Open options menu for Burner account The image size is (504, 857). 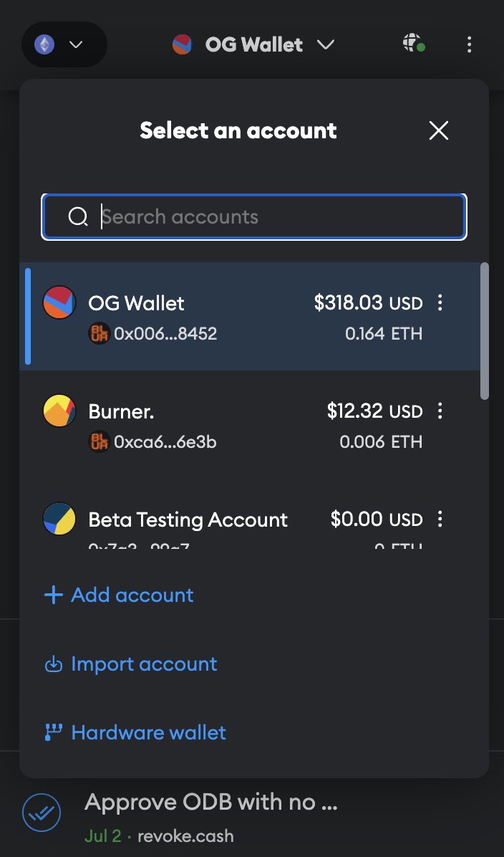(x=440, y=411)
